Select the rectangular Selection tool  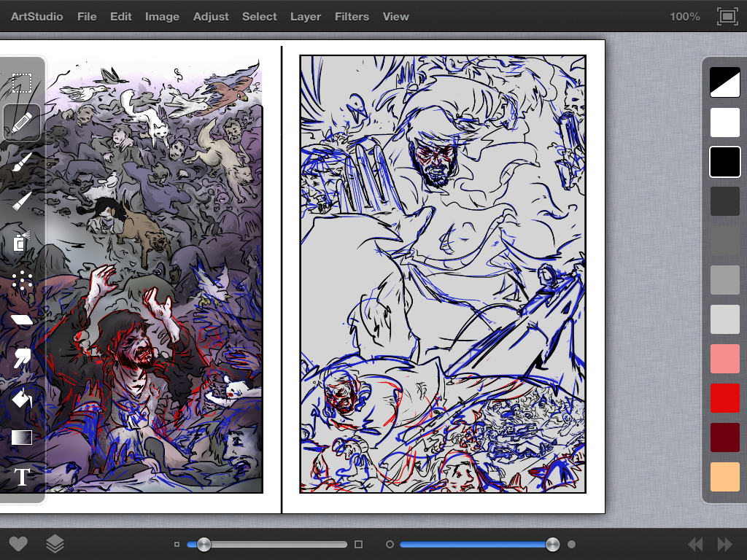click(21, 83)
